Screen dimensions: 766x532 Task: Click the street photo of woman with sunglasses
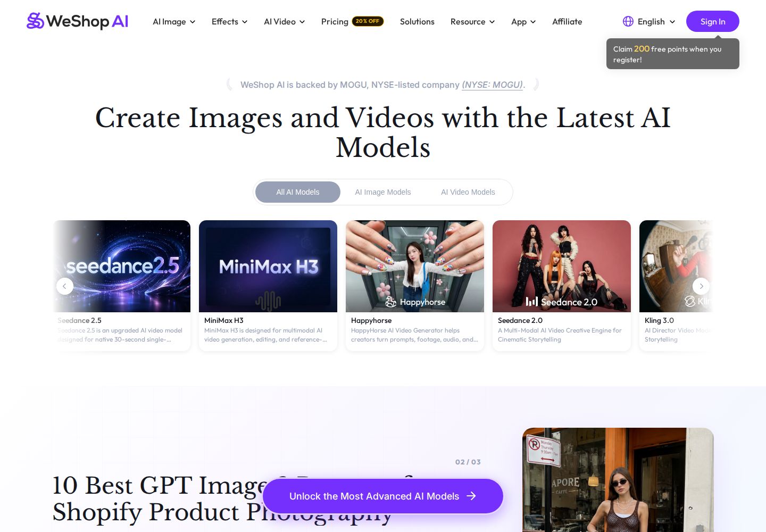(618, 480)
